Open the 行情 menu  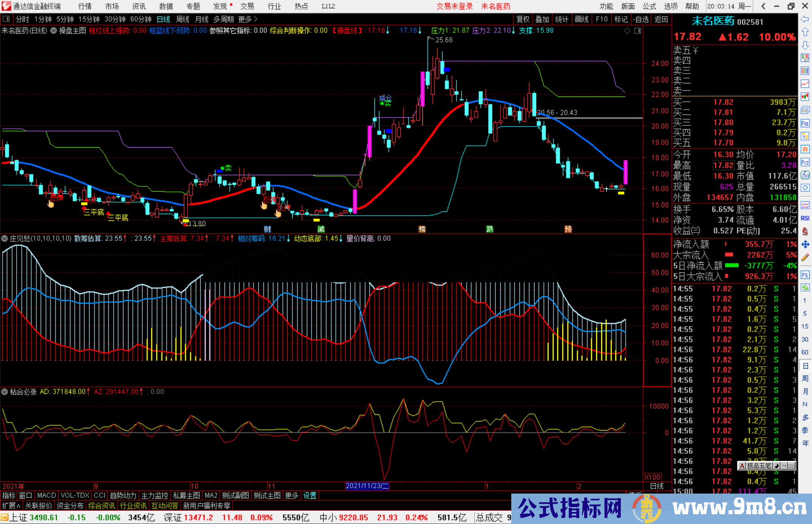(x=85, y=6)
